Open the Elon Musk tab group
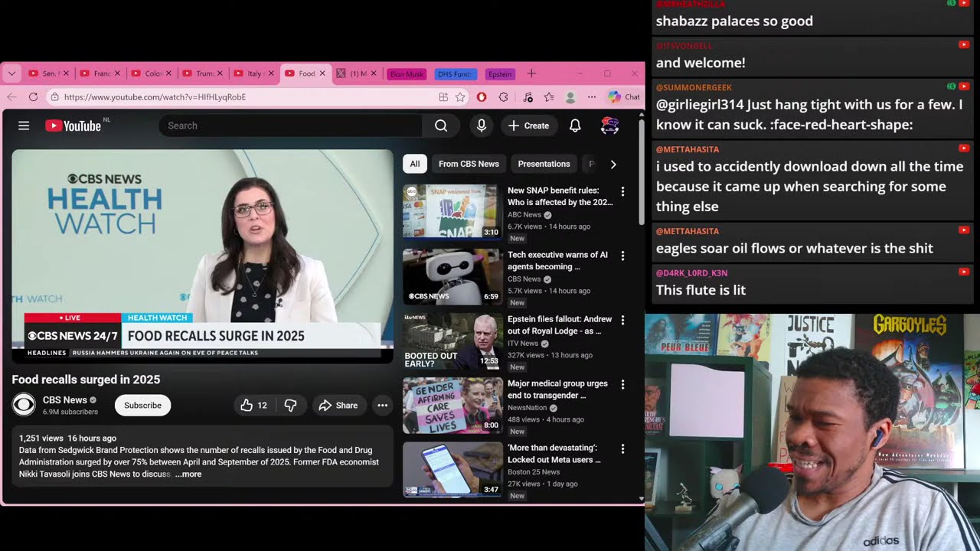This screenshot has height=551, width=980. coord(407,74)
